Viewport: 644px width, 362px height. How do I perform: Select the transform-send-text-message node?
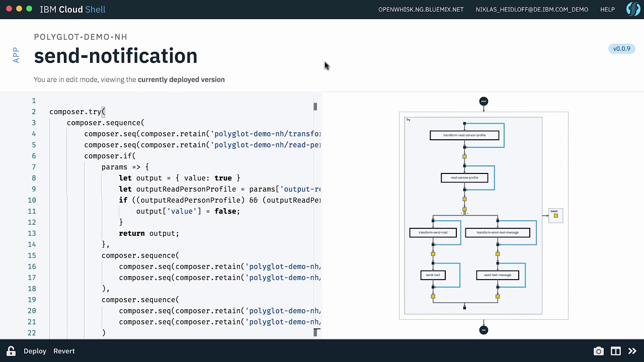[x=498, y=232]
